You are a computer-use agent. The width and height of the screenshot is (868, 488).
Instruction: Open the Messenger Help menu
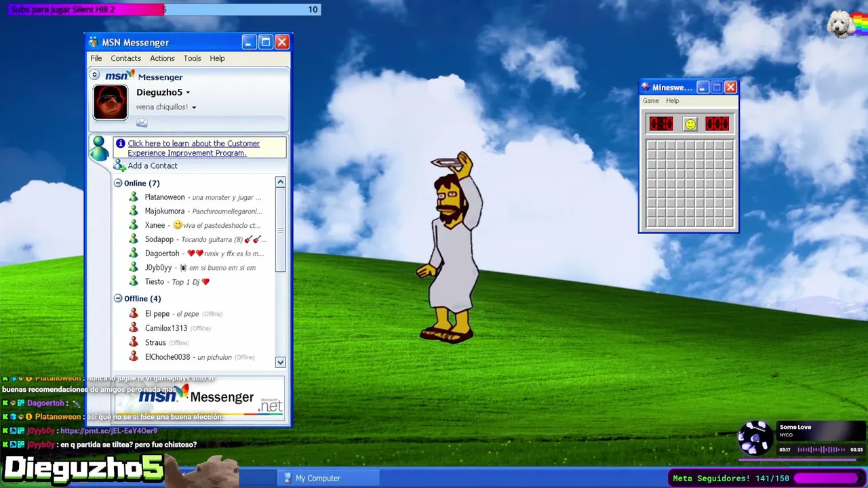[x=217, y=58]
